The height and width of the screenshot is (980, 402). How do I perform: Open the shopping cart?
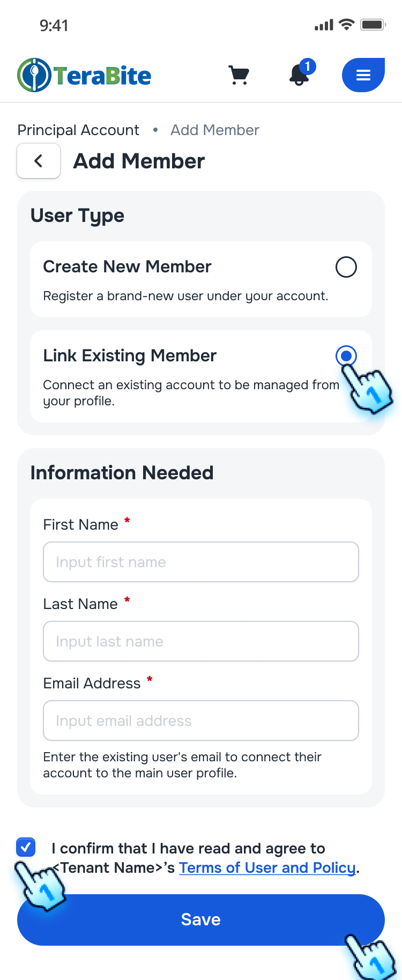[x=239, y=75]
